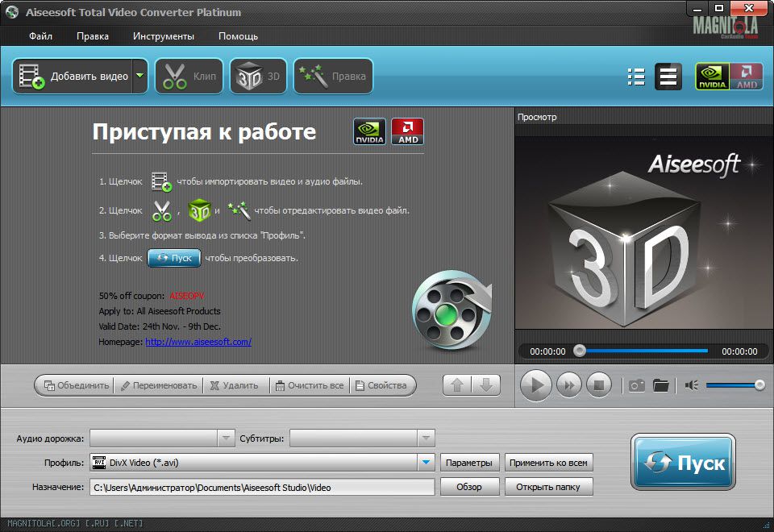The image size is (774, 532).
Task: Open snapshot folder icon in preview
Action: (x=661, y=385)
